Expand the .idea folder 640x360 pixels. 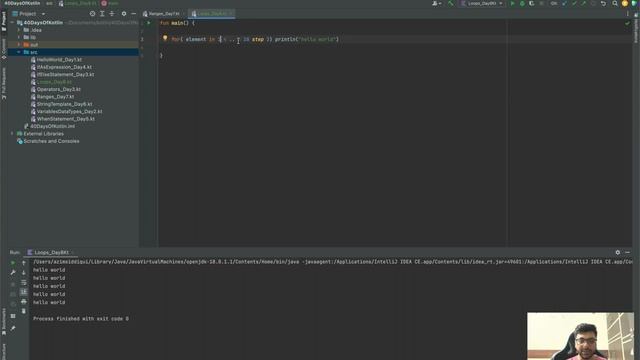pyautogui.click(x=19, y=30)
